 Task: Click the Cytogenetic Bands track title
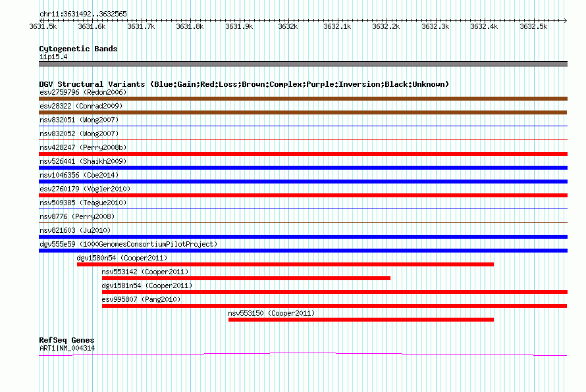pos(78,49)
